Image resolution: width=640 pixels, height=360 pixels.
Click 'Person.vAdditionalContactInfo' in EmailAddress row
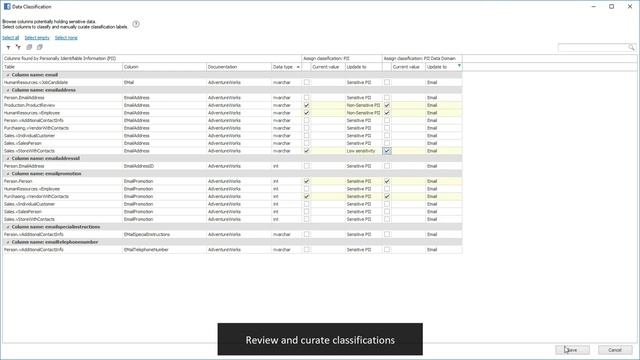coord(62,120)
